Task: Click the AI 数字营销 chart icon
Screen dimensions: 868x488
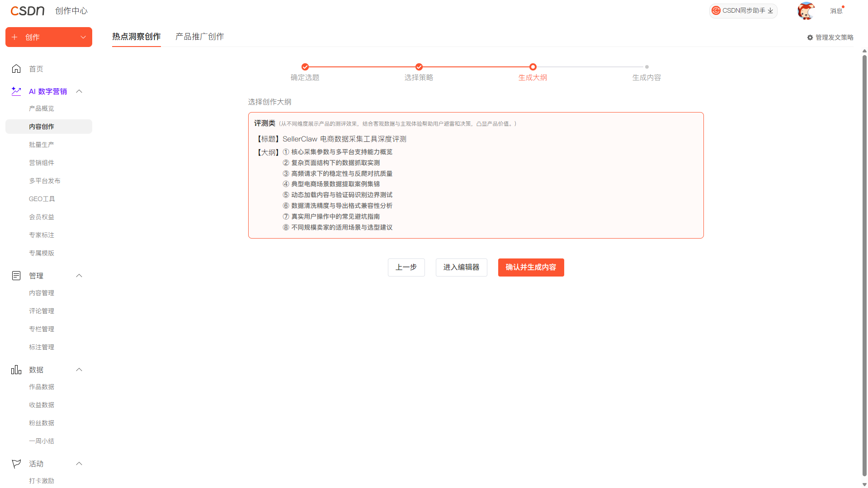Action: (16, 91)
